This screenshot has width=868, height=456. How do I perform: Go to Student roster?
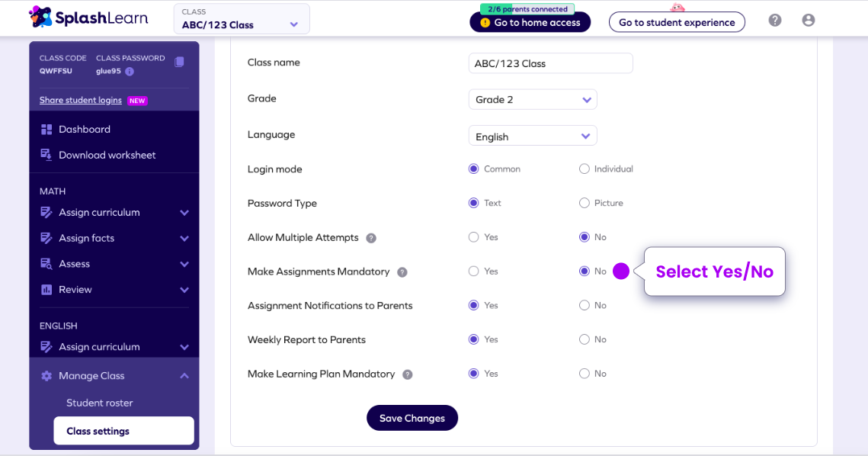100,403
